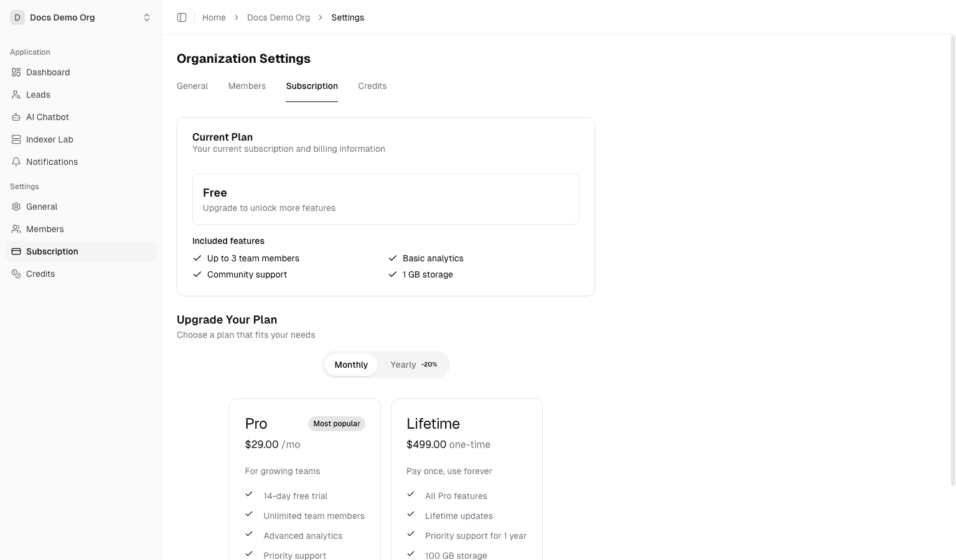Open the Dashboard sidebar icon
The width and height of the screenshot is (956, 560).
[16, 72]
